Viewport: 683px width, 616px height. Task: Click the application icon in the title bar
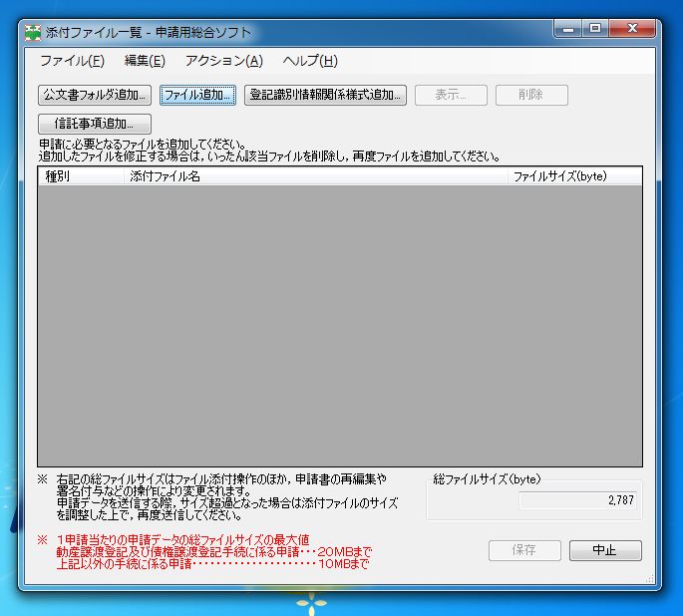pos(33,32)
